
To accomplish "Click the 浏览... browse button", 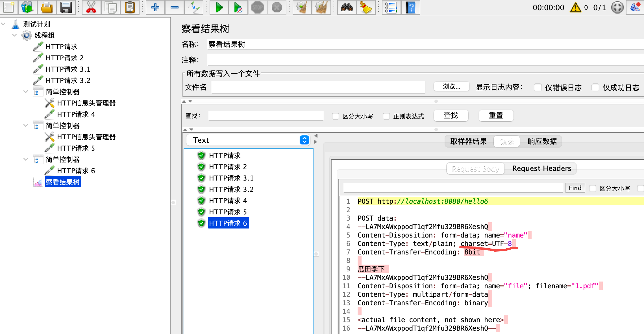I will pyautogui.click(x=451, y=87).
